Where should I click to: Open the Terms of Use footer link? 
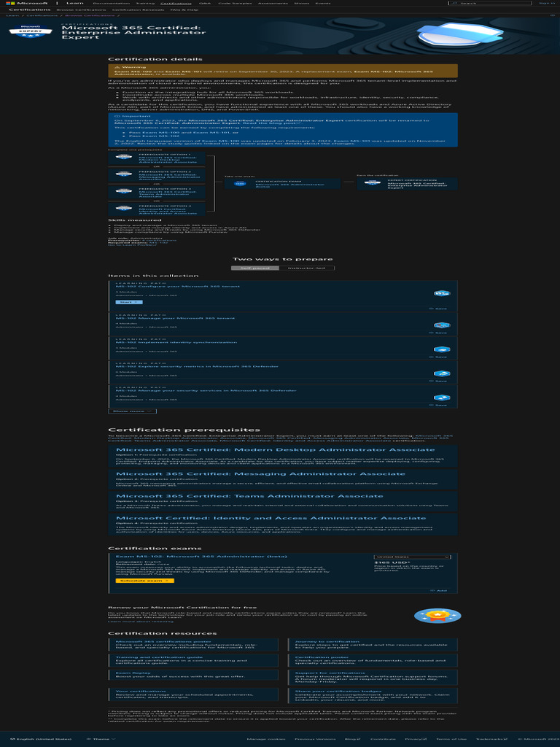tap(451, 739)
